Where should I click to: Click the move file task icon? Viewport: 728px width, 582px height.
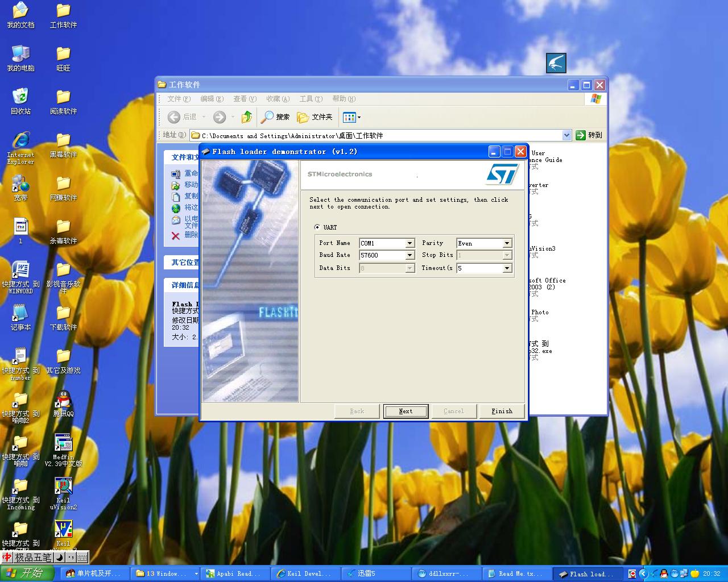(176, 185)
